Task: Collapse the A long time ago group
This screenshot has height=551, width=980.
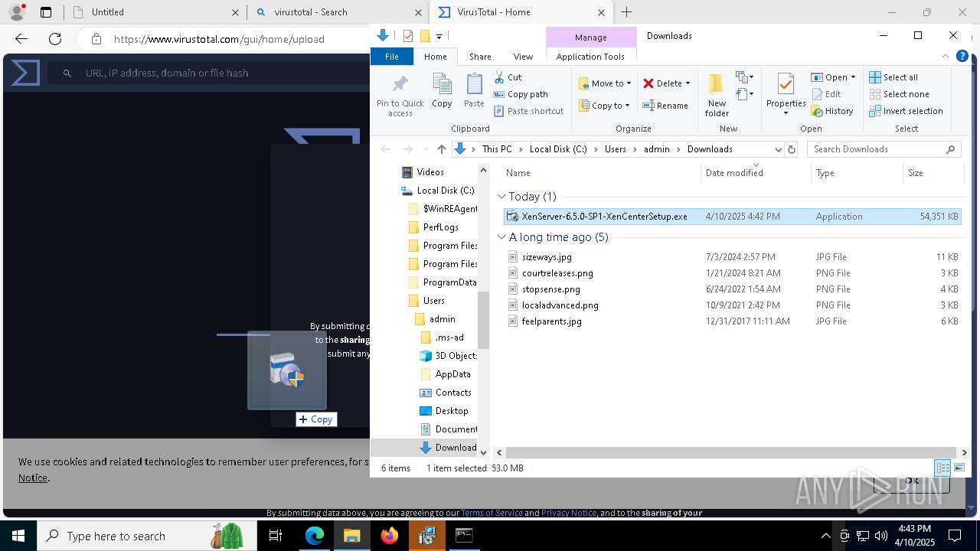Action: (x=501, y=237)
